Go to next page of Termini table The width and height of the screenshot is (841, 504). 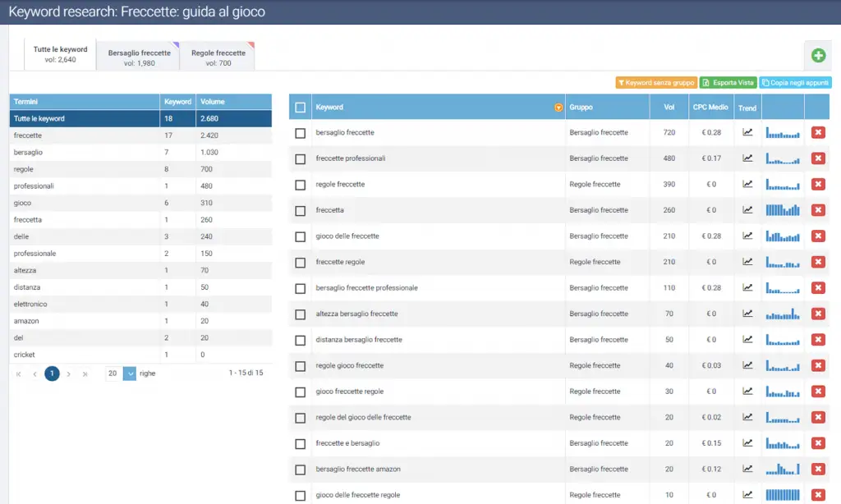click(x=69, y=373)
